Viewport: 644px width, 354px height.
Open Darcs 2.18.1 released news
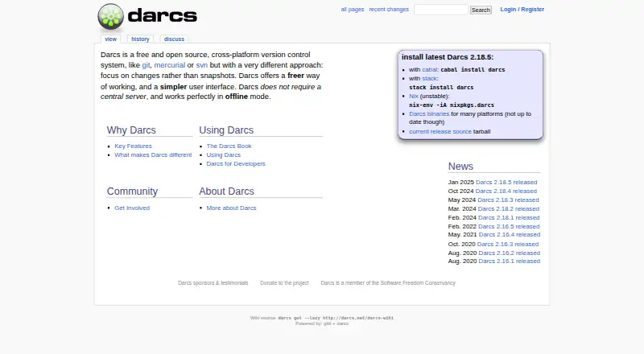(x=509, y=218)
